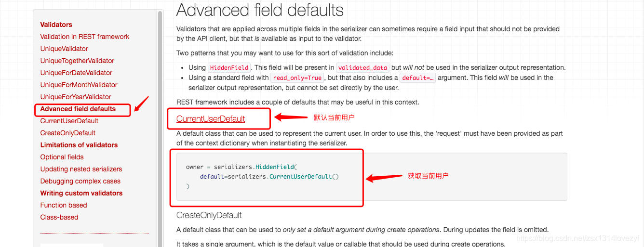Go to Optional fields section
The image size is (644, 247).
(62, 157)
